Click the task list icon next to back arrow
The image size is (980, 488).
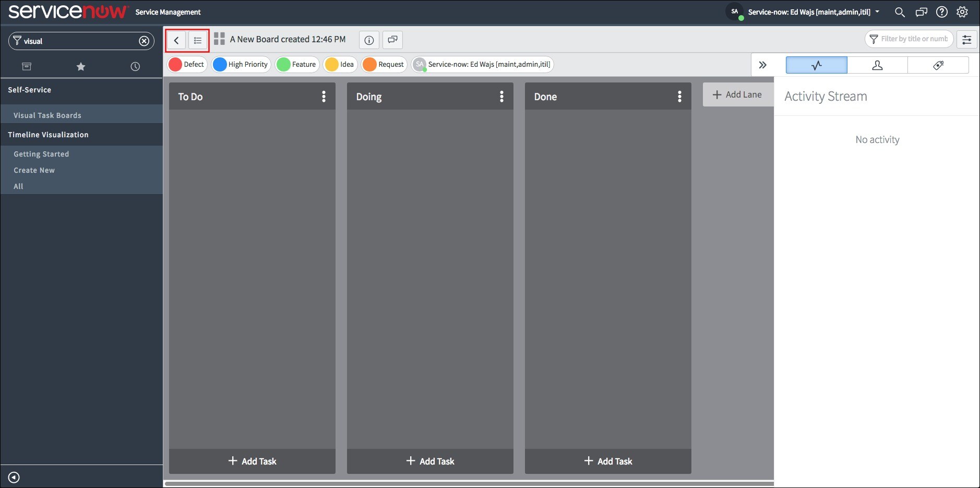click(197, 40)
